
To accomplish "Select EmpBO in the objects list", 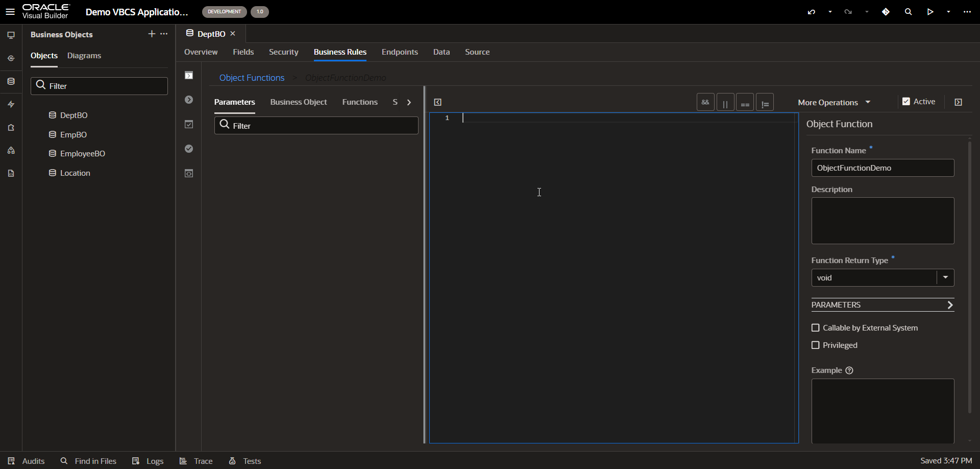I will [x=73, y=135].
